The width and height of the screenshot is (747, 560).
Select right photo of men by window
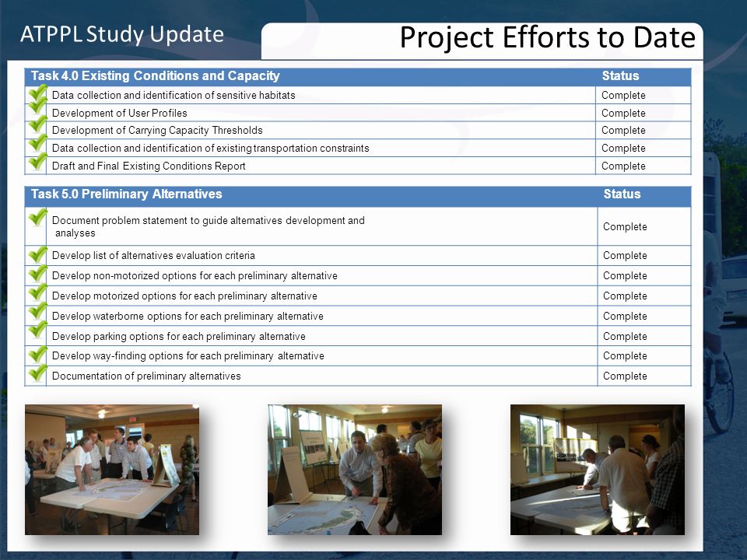point(598,470)
